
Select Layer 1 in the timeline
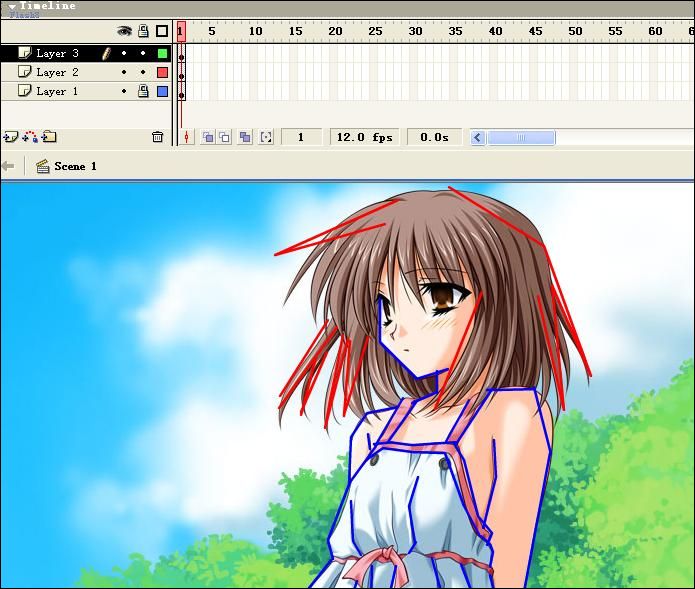(86, 91)
